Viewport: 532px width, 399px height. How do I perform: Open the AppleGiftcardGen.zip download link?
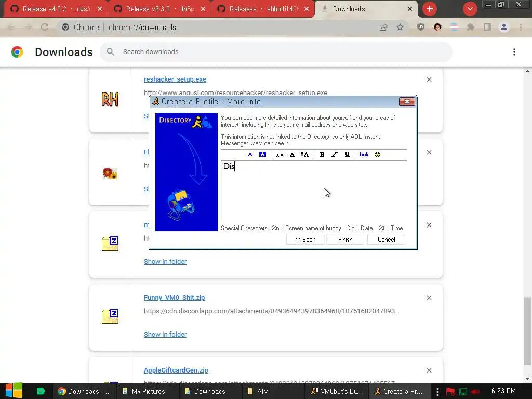(176, 370)
